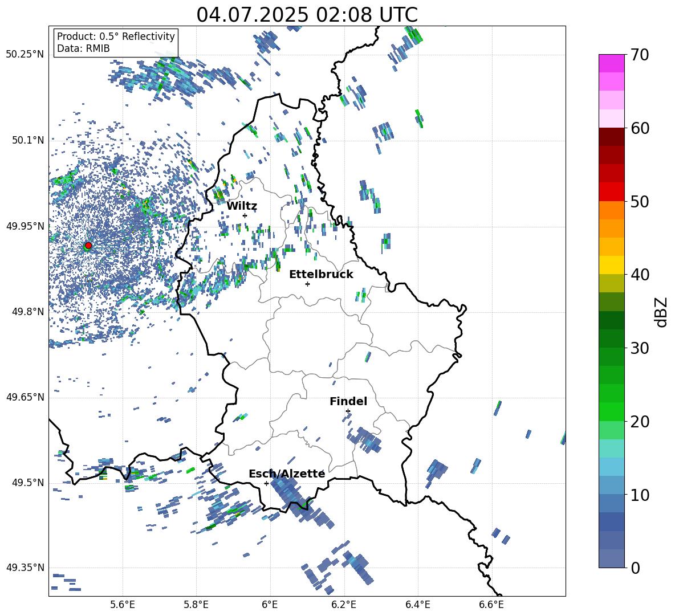675x616 pixels.
Task: Click the 50.1°N latitude label
Action: 28,140
